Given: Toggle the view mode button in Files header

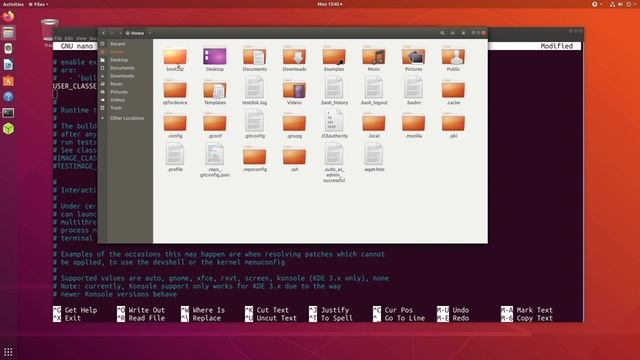Looking at the screenshot, I should point(453,33).
